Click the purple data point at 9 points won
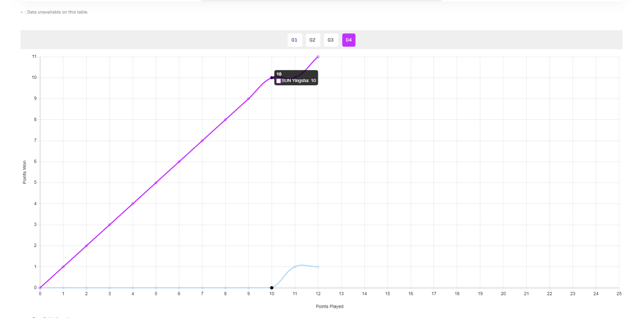 pos(249,98)
